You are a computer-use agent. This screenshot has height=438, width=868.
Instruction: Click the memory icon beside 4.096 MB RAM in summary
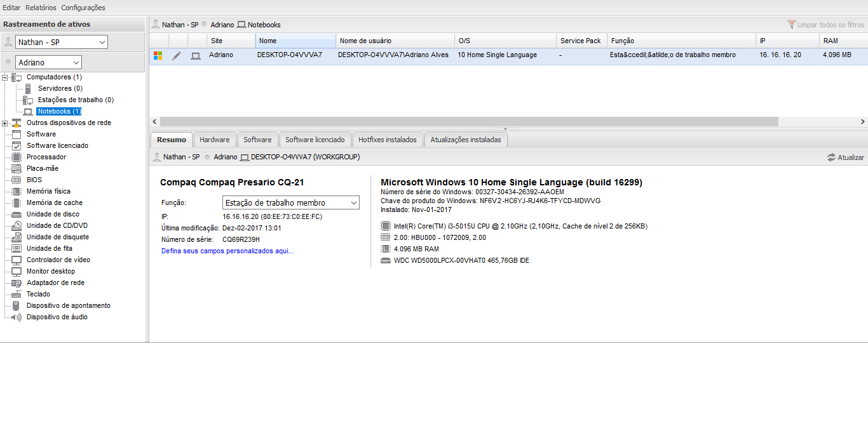[x=386, y=249]
